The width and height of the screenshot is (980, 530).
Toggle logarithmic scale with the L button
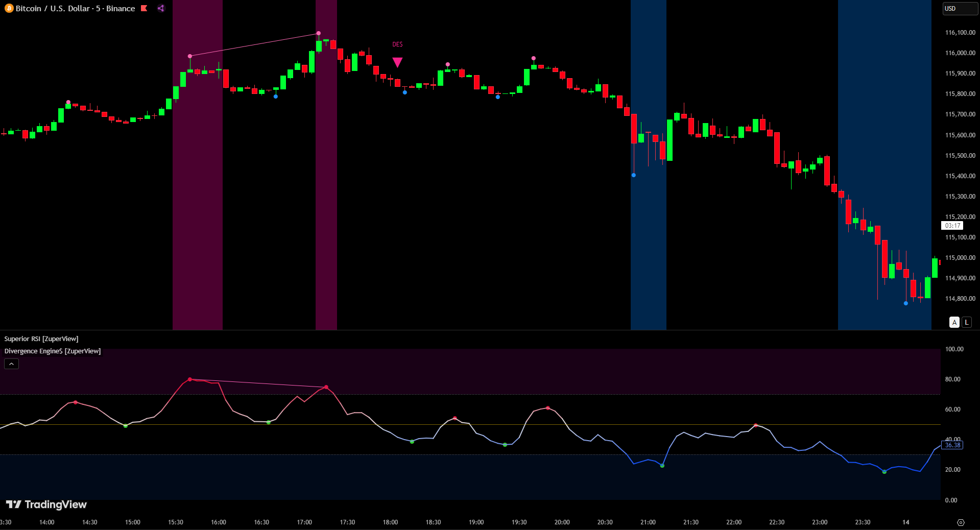tap(967, 322)
